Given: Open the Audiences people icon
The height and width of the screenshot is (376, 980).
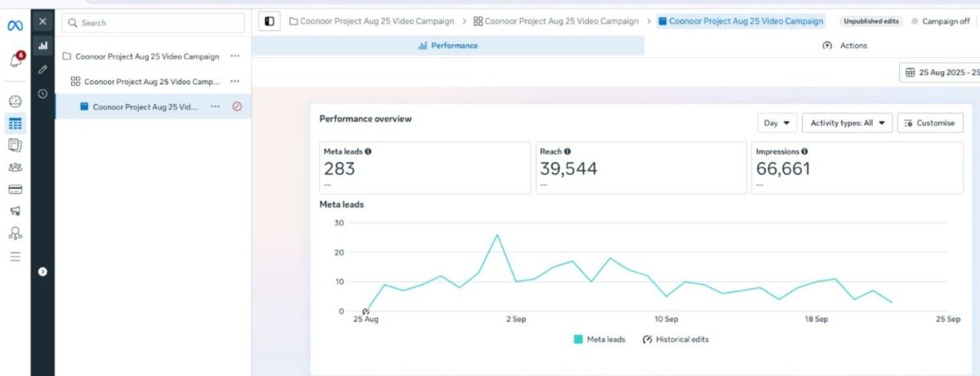Looking at the screenshot, I should pyautogui.click(x=15, y=168).
